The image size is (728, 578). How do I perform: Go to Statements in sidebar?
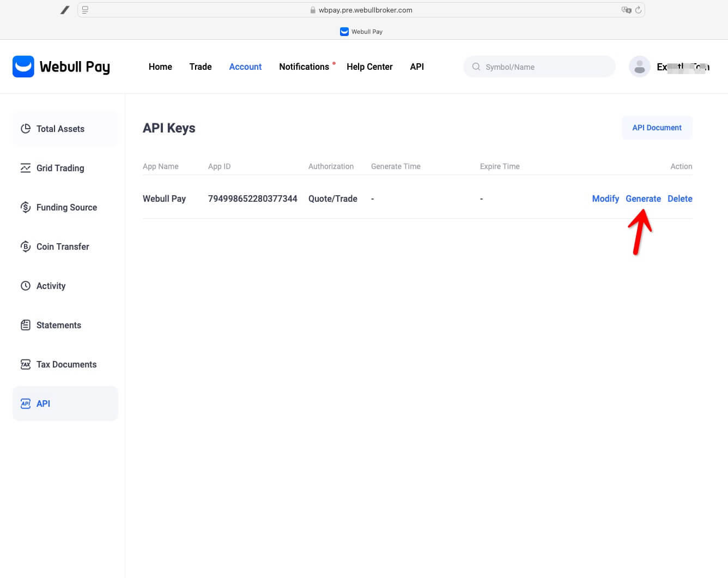[65, 325]
